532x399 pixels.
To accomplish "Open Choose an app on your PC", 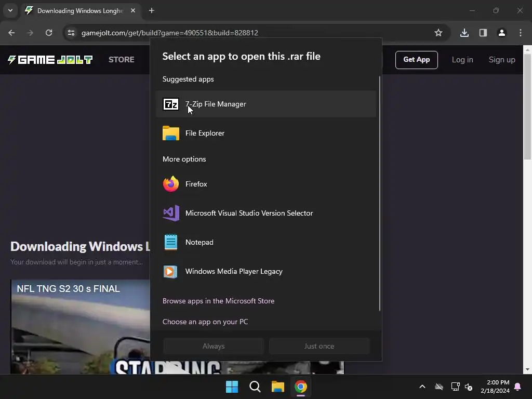I will click(205, 322).
